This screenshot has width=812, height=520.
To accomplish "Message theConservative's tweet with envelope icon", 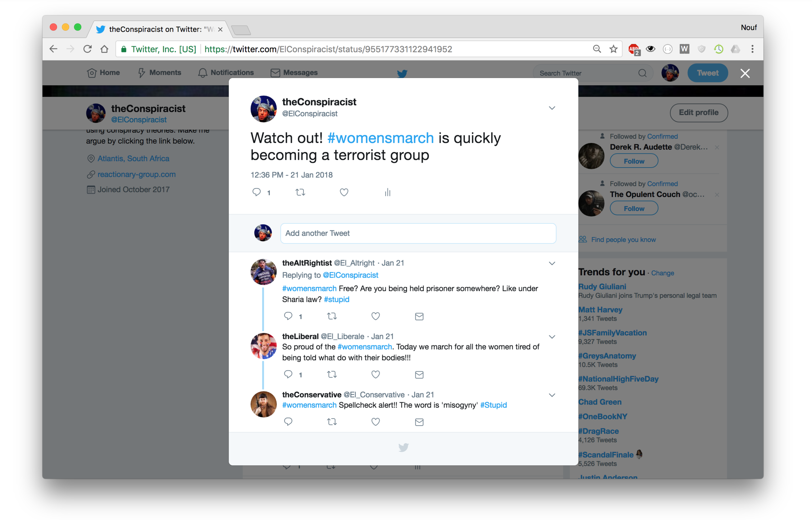I will [x=419, y=422].
